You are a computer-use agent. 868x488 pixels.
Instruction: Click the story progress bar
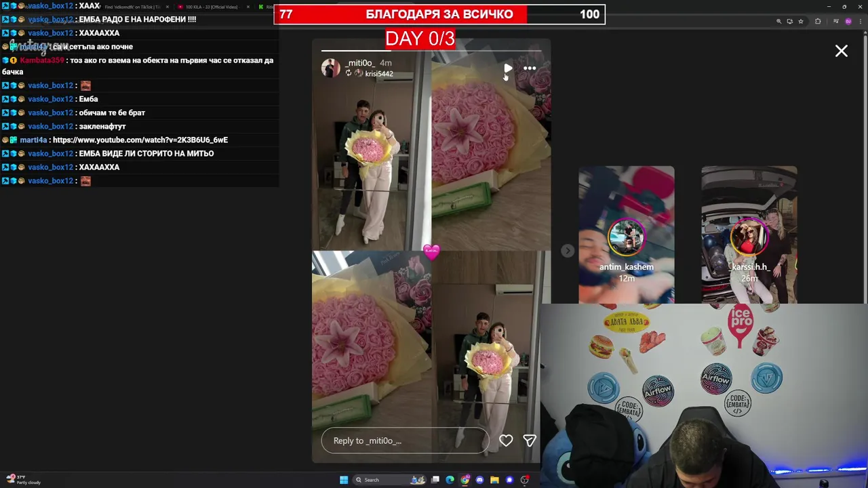coord(431,50)
